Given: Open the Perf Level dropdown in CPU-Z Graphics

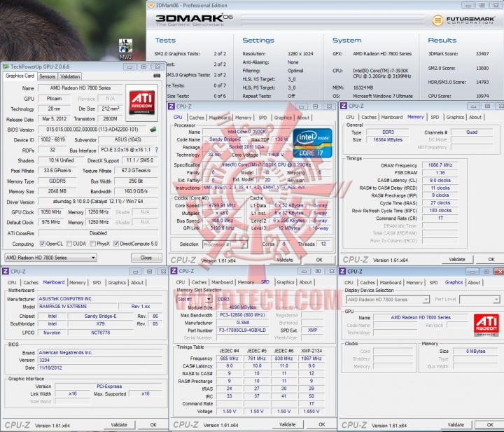Looking at the screenshot, I should pyautogui.click(x=479, y=300).
